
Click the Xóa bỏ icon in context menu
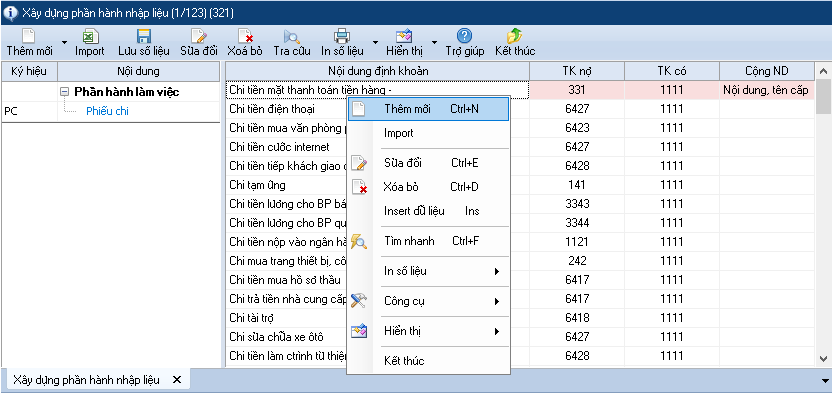pos(359,187)
